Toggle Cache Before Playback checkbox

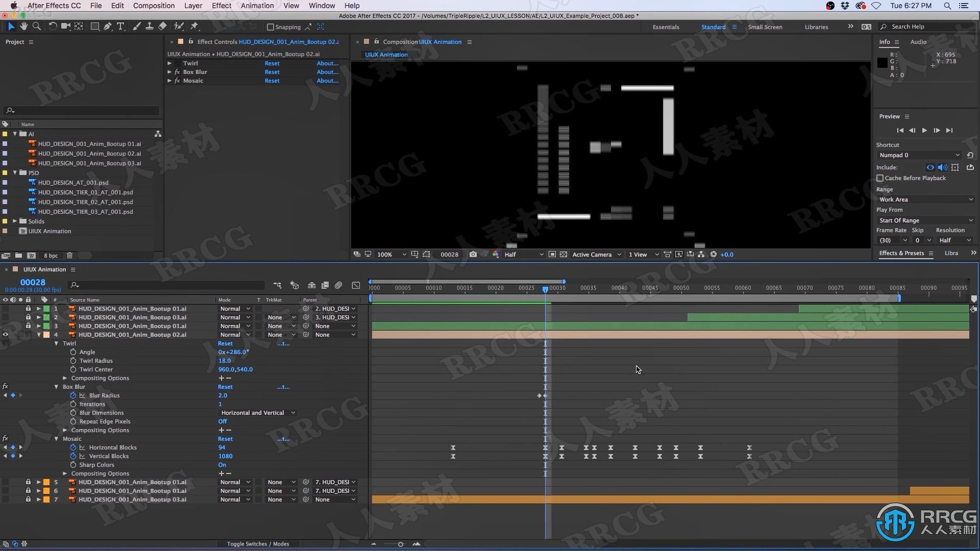[x=880, y=178]
